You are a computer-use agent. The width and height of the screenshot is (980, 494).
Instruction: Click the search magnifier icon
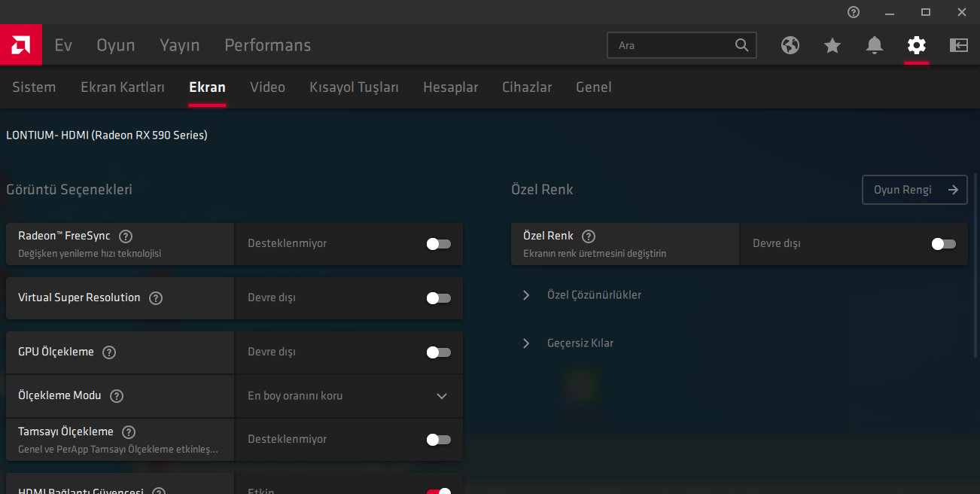coord(741,45)
